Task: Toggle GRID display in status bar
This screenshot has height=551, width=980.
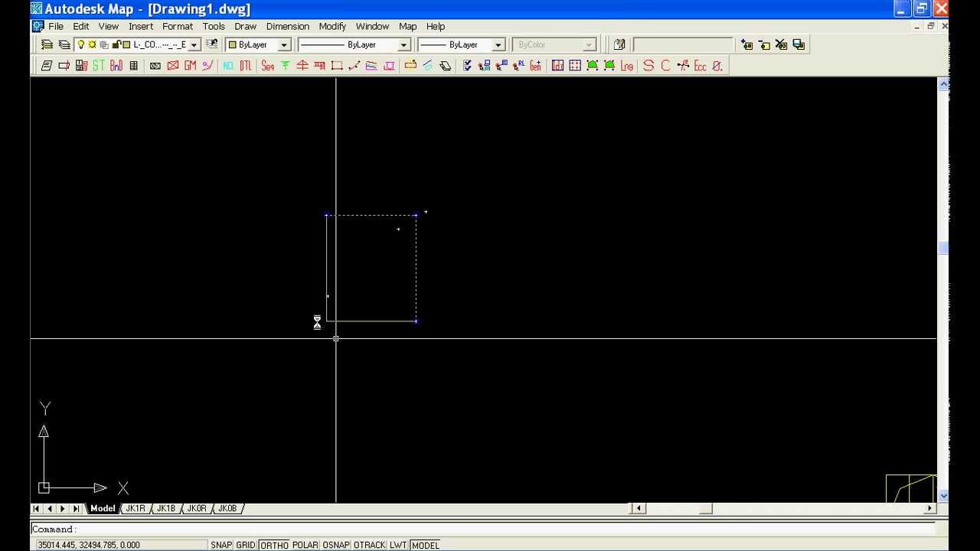Action: (x=246, y=545)
